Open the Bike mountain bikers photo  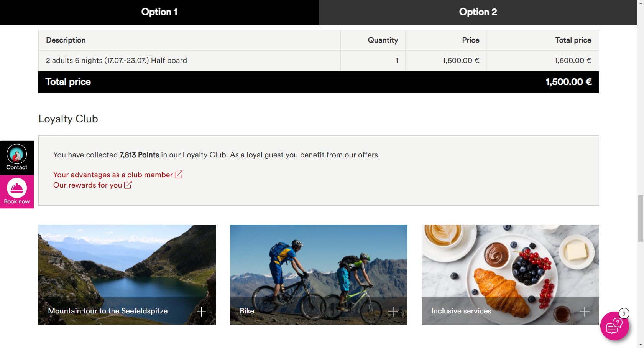[x=319, y=261]
